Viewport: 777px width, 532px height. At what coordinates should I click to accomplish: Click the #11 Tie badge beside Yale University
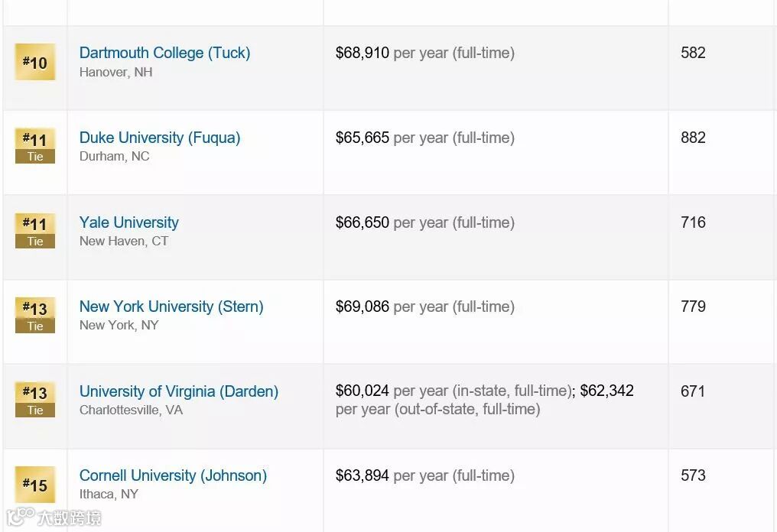point(35,231)
